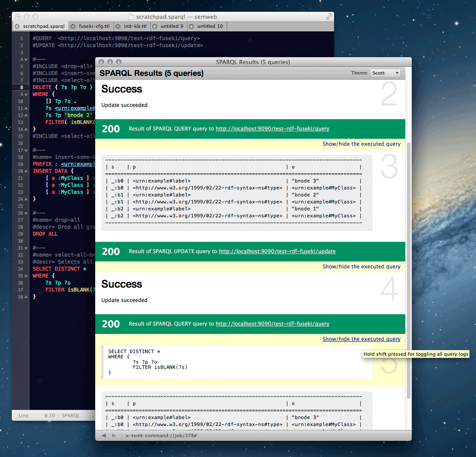This screenshot has height=457, width=476.
Task: Click the back arrow in results window
Action: (x=104, y=436)
